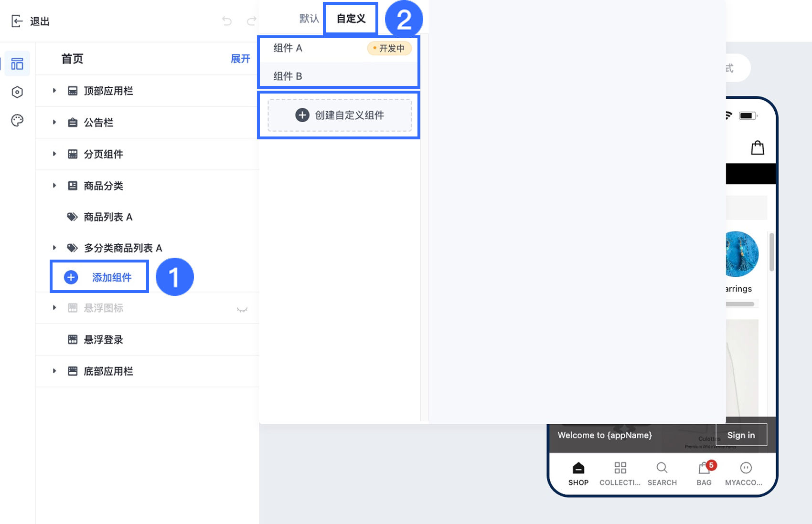This screenshot has height=524, width=812.
Task: Click the phone preview vertical scrollbar
Action: (771, 252)
